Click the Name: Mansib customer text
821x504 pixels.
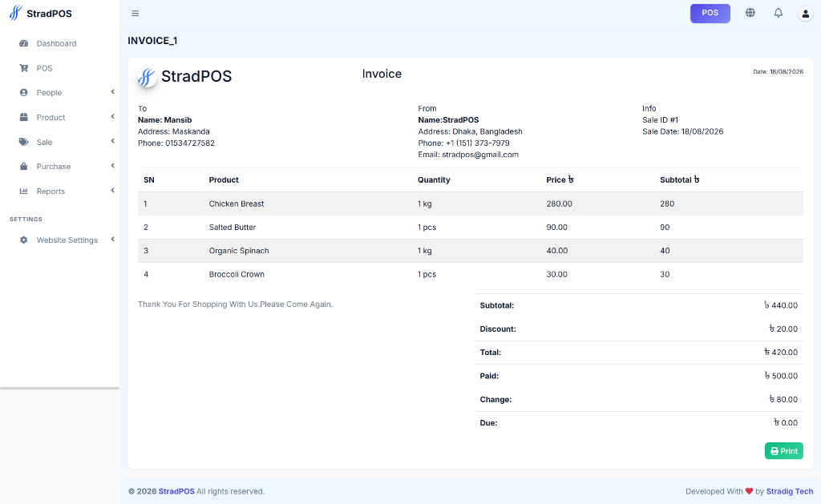point(164,120)
